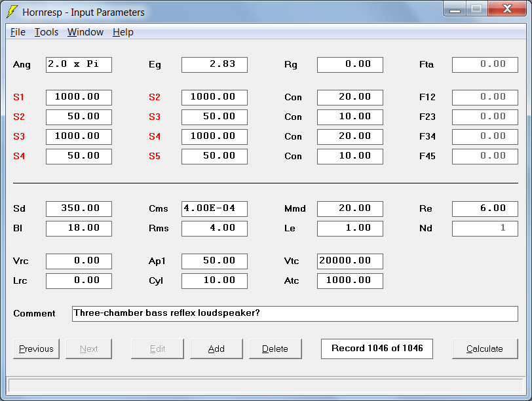The height and width of the screenshot is (401, 532).
Task: Click the F23 field
Action: tap(485, 117)
